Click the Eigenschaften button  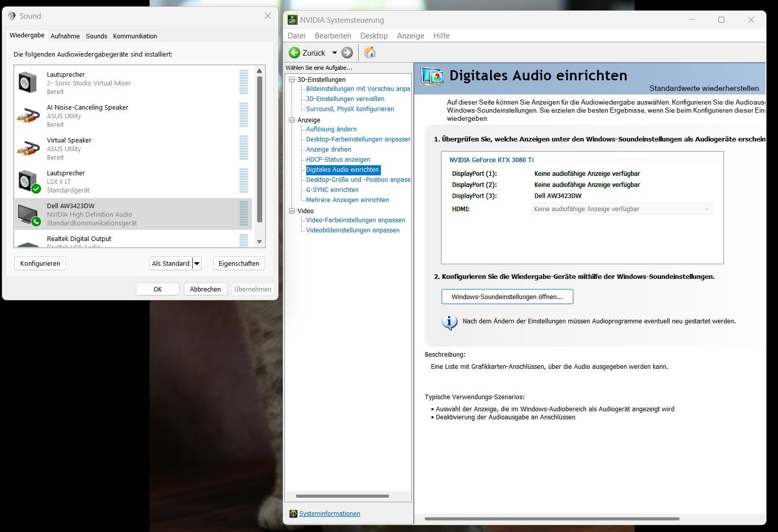pyautogui.click(x=239, y=263)
